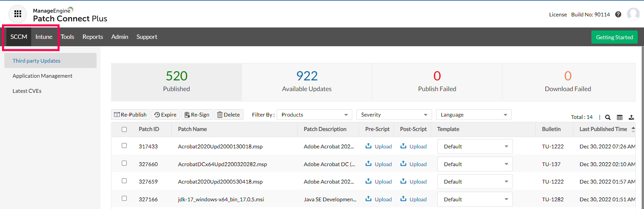Click the Re-Sign button
Screen dimensions: 644x209
pyautogui.click(x=197, y=115)
